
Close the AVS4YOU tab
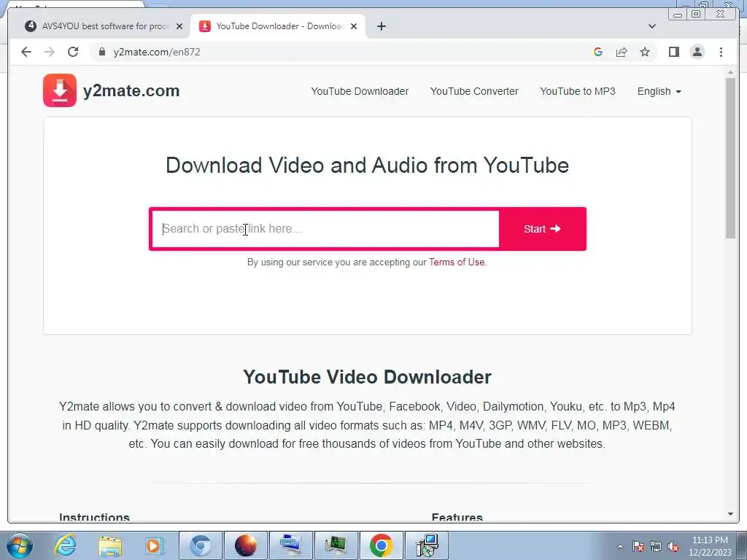pyautogui.click(x=179, y=26)
